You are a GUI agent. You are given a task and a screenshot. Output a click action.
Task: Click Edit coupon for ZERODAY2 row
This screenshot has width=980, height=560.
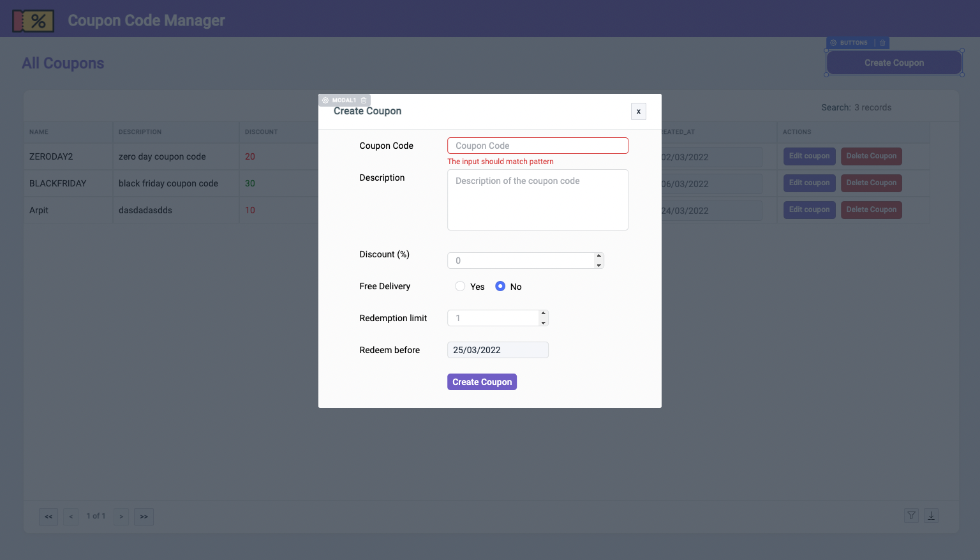tap(809, 156)
